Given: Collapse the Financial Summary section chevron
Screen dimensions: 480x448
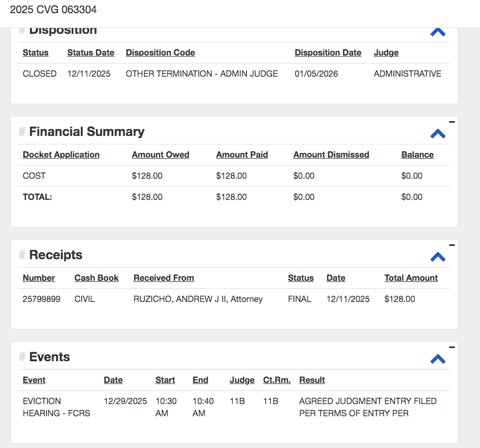Looking at the screenshot, I should pos(438,133).
